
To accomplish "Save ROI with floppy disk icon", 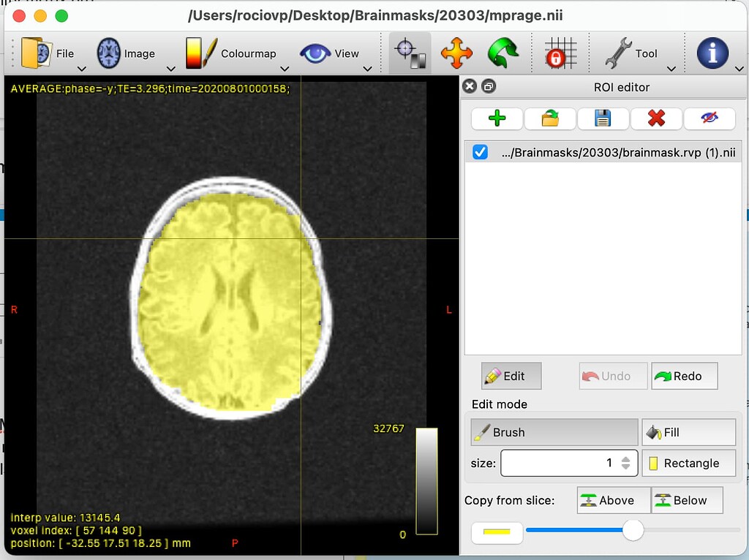I will click(603, 118).
